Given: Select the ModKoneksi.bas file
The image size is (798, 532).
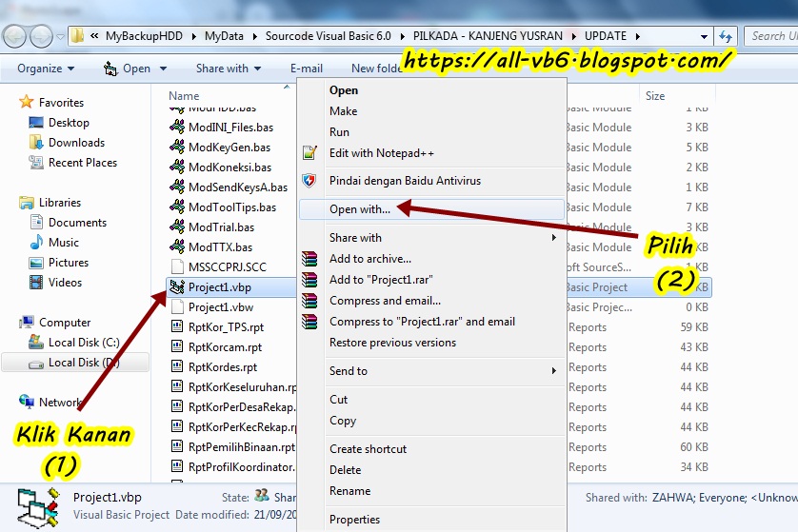Looking at the screenshot, I should click(x=230, y=167).
